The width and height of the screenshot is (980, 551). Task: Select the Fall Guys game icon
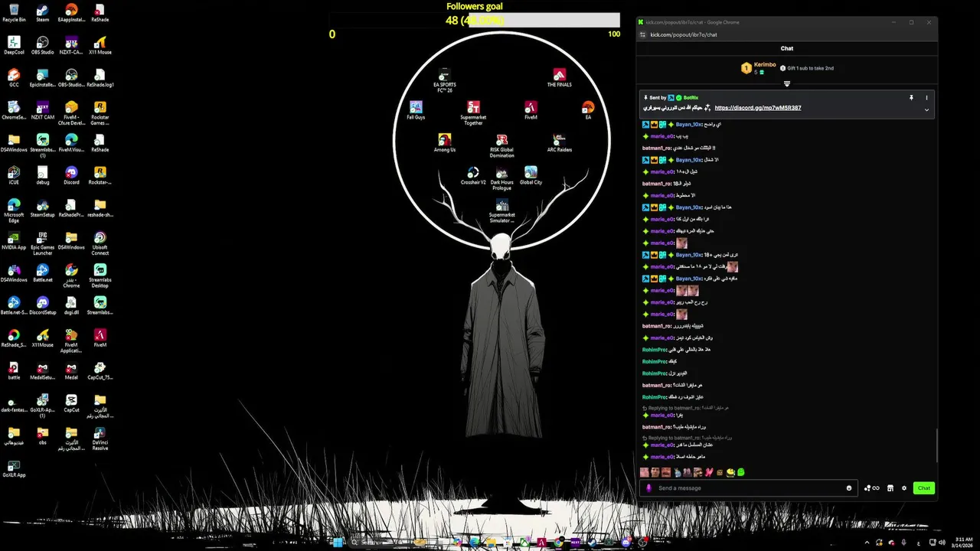(x=416, y=110)
